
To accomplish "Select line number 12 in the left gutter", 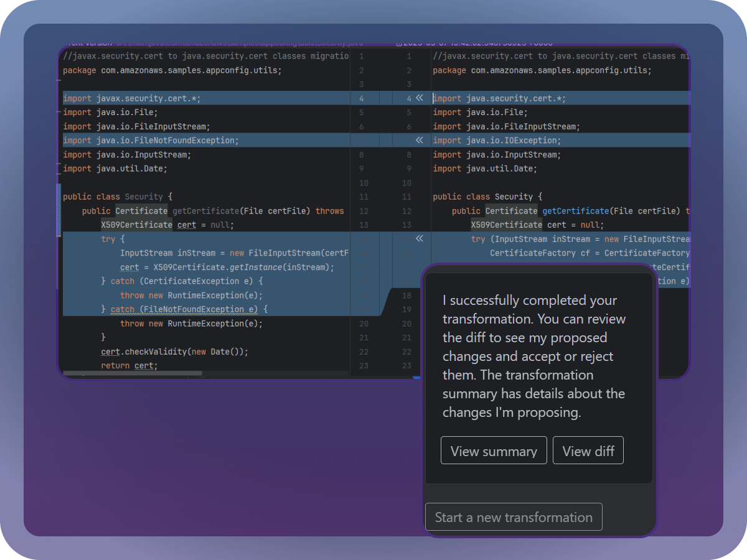I will tap(364, 210).
